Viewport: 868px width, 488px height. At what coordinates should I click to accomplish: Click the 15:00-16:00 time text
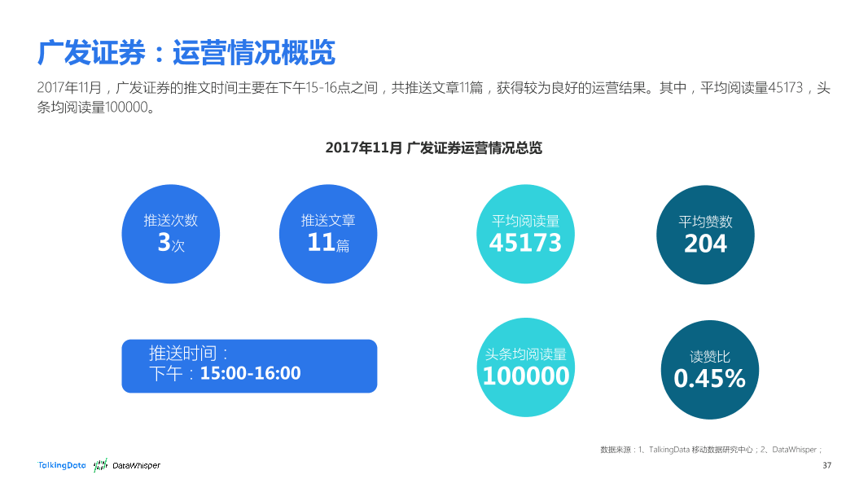[250, 373]
